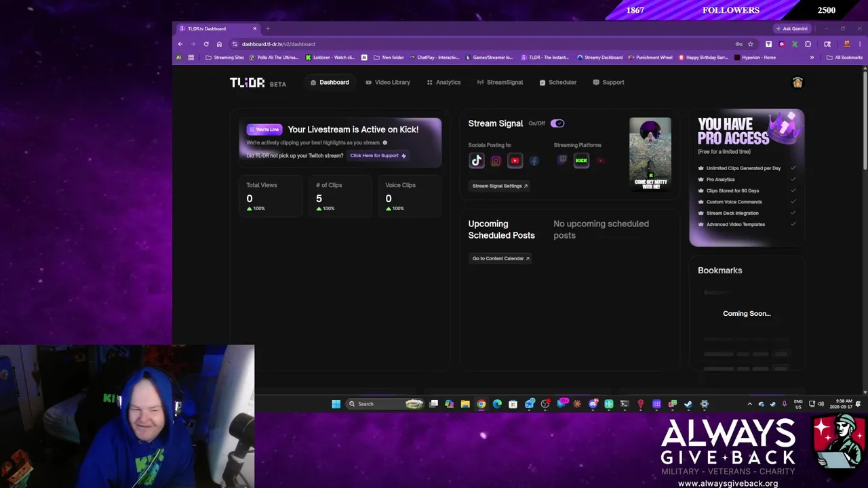Open Stream Signal Settings
Screen dimensions: 868x488
click(500, 186)
